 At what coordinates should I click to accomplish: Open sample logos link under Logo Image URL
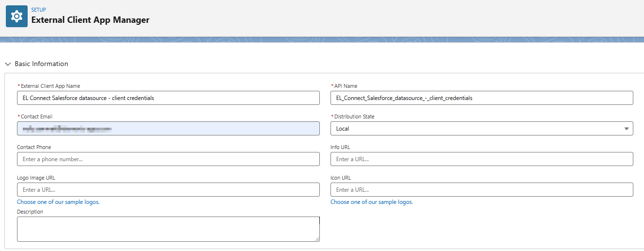(x=58, y=202)
